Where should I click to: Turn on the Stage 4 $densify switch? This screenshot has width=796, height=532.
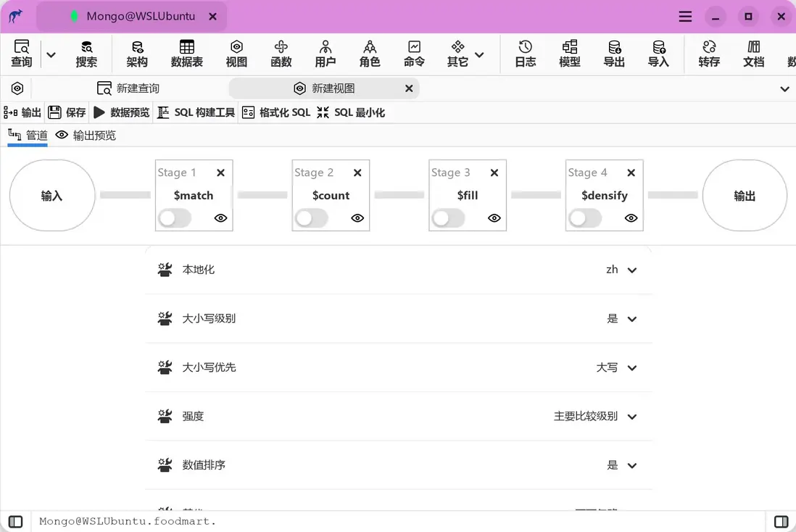[584, 217]
